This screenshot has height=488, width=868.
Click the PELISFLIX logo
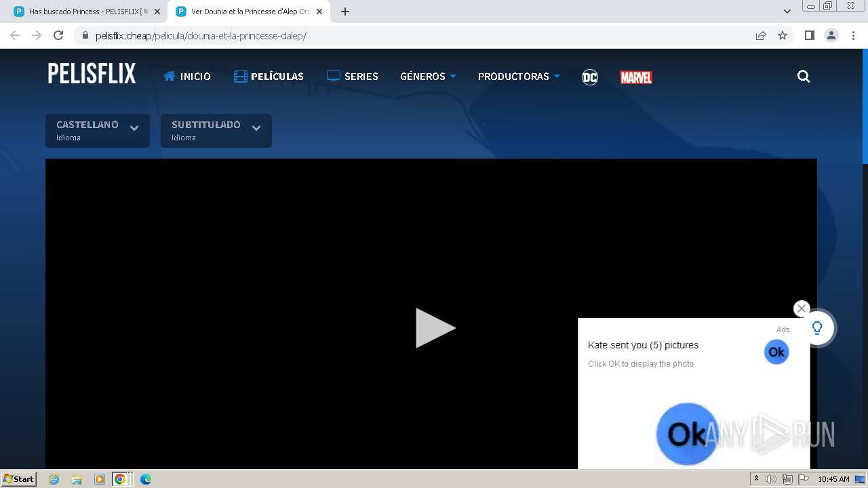pos(92,73)
